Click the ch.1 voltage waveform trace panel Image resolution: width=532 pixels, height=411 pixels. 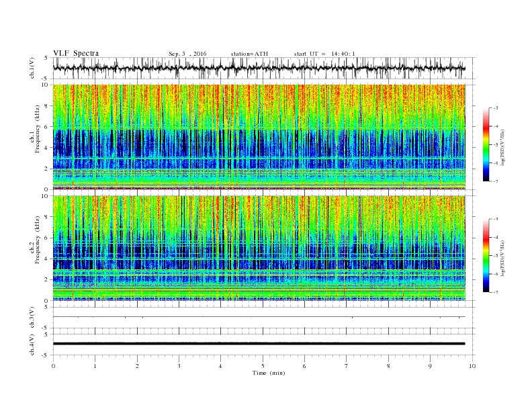tap(264, 68)
